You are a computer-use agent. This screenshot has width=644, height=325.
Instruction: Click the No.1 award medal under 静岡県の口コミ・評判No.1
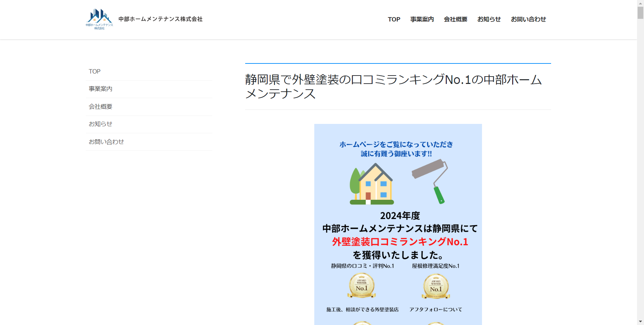pyautogui.click(x=362, y=285)
